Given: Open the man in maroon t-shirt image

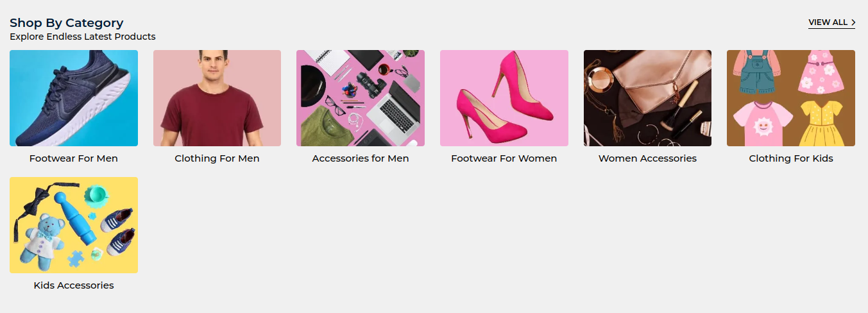Looking at the screenshot, I should (x=217, y=98).
